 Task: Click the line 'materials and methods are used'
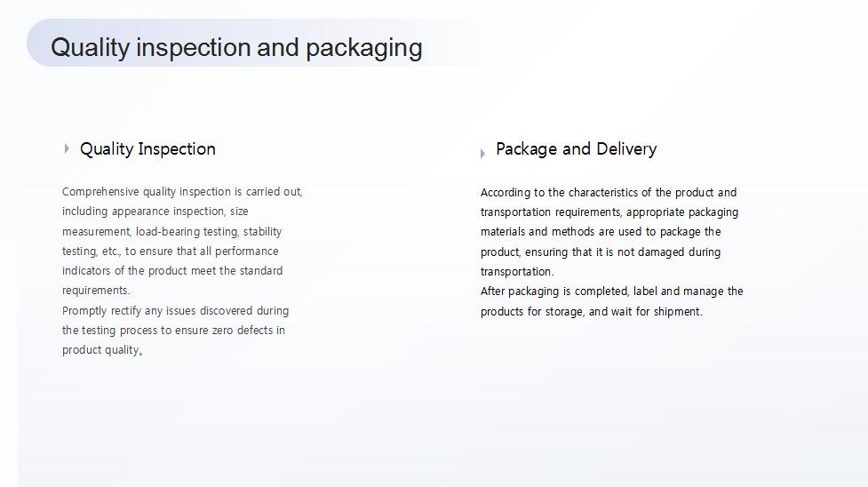(x=601, y=232)
